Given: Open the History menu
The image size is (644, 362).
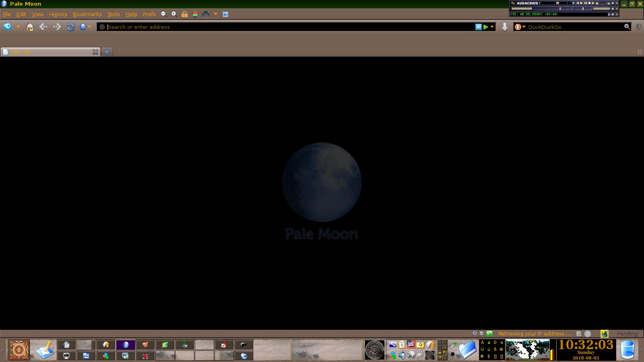Looking at the screenshot, I should (58, 14).
